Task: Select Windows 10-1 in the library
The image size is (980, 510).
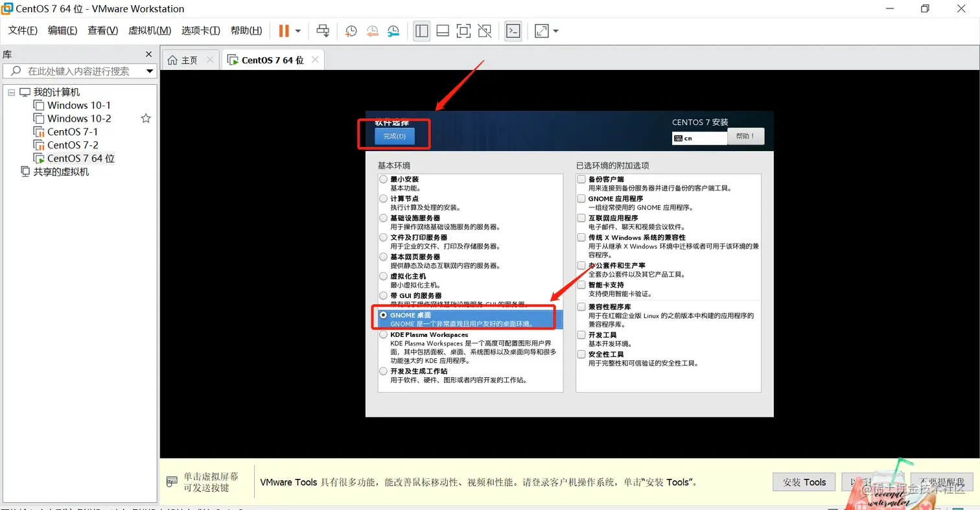Action: point(72,105)
